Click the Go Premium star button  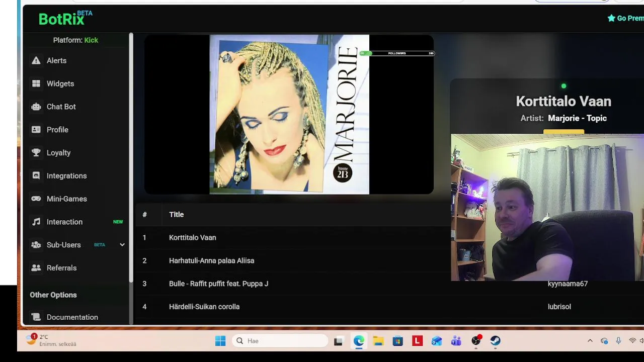click(x=625, y=18)
